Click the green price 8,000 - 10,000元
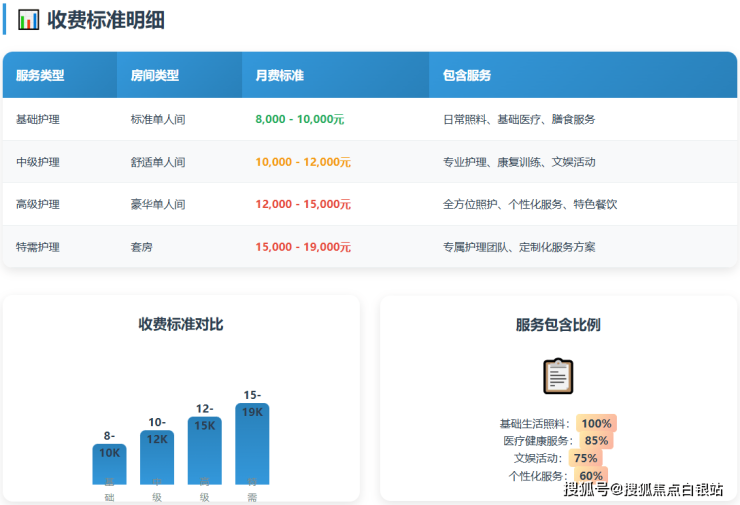The image size is (740, 505). tap(299, 119)
